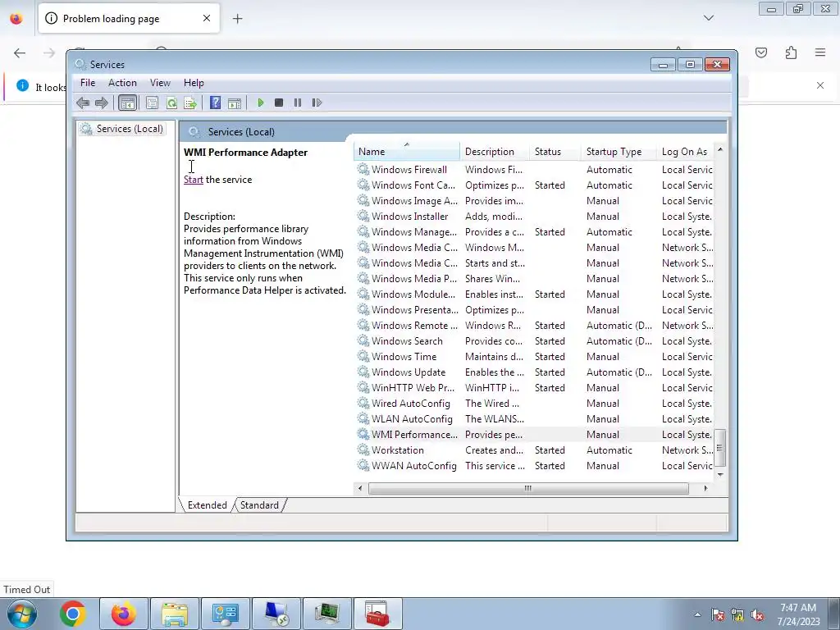The image size is (840, 630).
Task: Dismiss the Firefox notification bar
Action: click(x=819, y=85)
